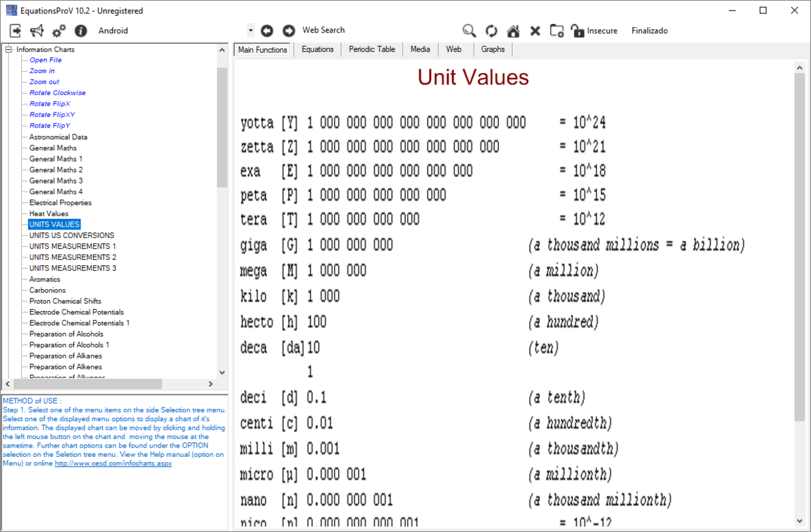Viewport: 811px width, 532px height.
Task: Open the cesd.com infocharts help link
Action: point(113,463)
